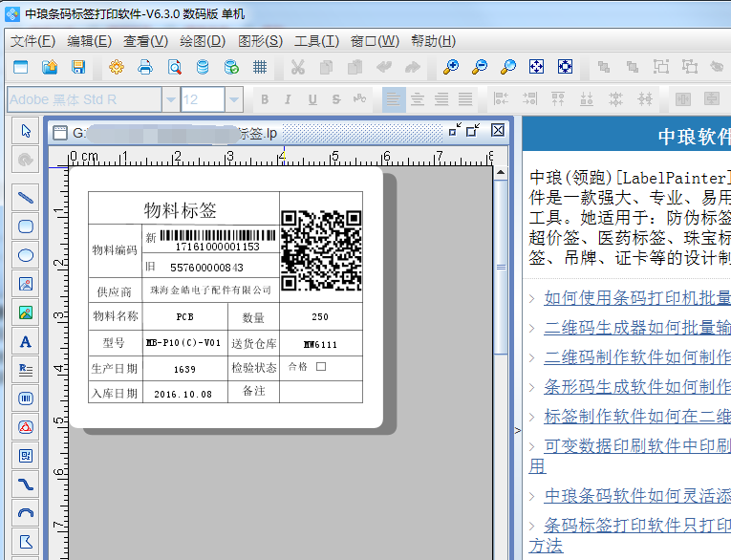
Task: Open link 二维码生成器如何批量输
Action: point(637,328)
